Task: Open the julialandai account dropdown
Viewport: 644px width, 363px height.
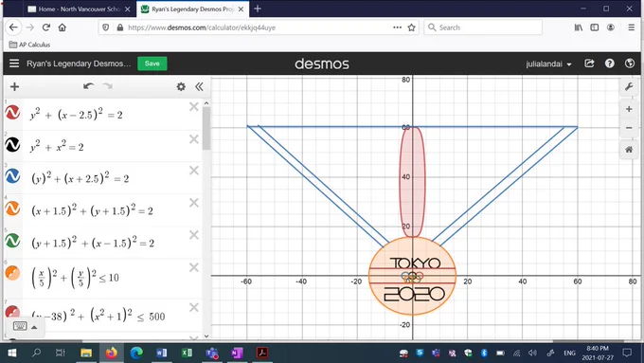Action: tap(548, 64)
